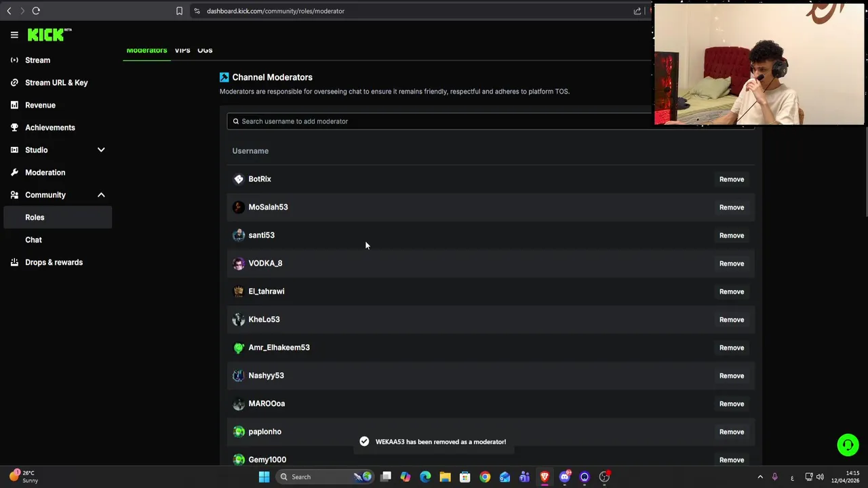Select Roles under Community
The height and width of the screenshot is (488, 868).
58,218
